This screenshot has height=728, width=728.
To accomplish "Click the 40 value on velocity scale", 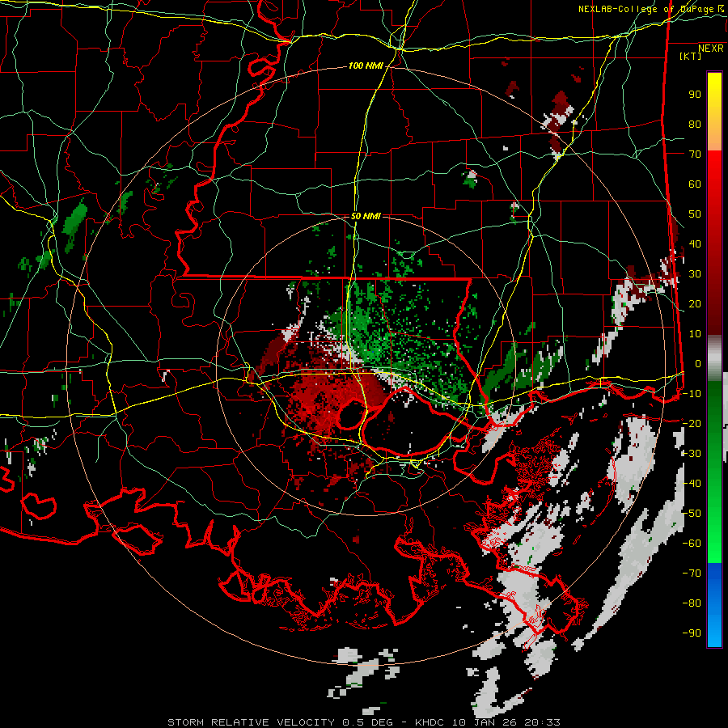I will (x=695, y=244).
